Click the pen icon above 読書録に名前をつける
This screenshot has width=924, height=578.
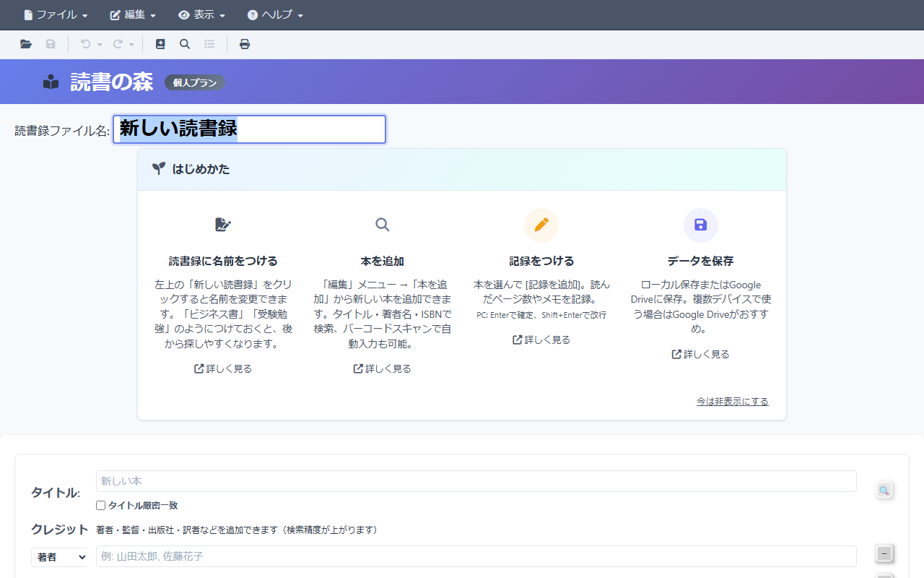223,225
